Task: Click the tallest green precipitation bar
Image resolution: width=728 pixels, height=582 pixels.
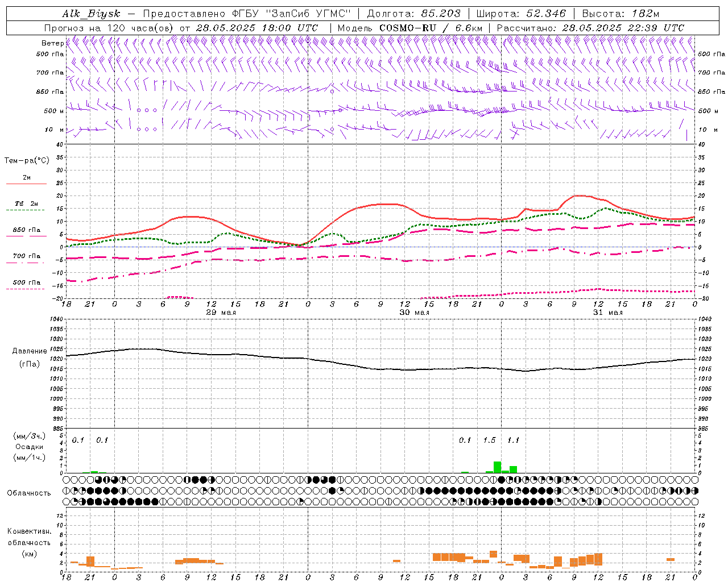Action: [x=497, y=467]
